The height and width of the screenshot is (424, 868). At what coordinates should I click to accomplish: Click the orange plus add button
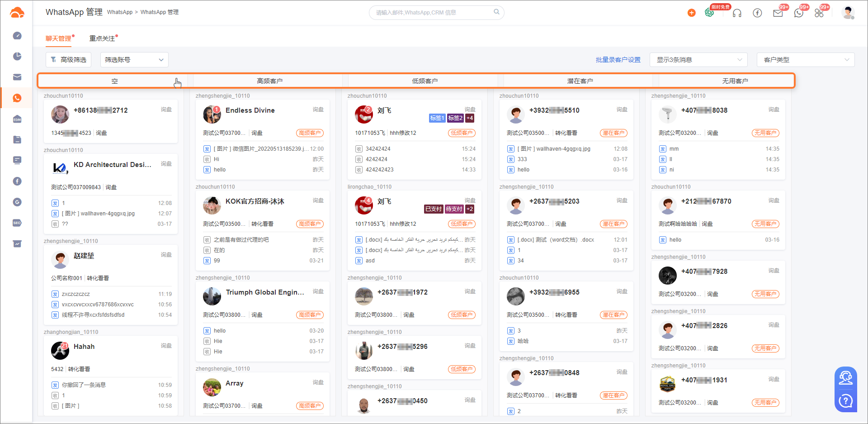[691, 13]
